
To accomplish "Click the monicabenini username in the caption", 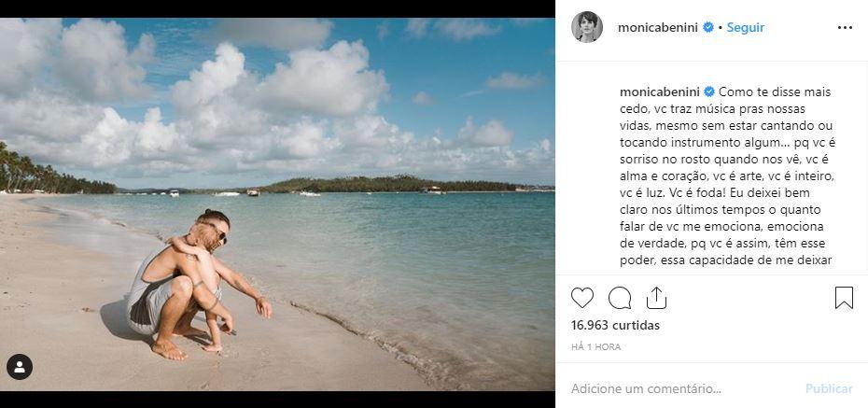I will (661, 92).
